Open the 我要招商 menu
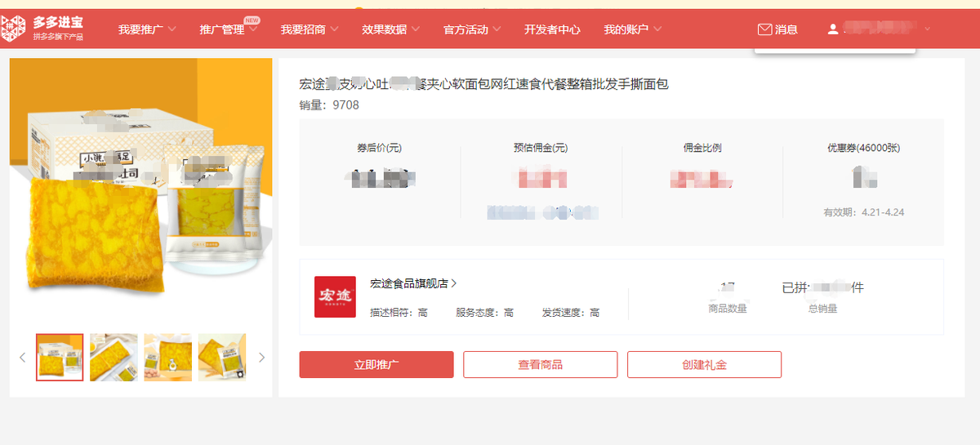The height and width of the screenshot is (445, 980). [x=310, y=29]
